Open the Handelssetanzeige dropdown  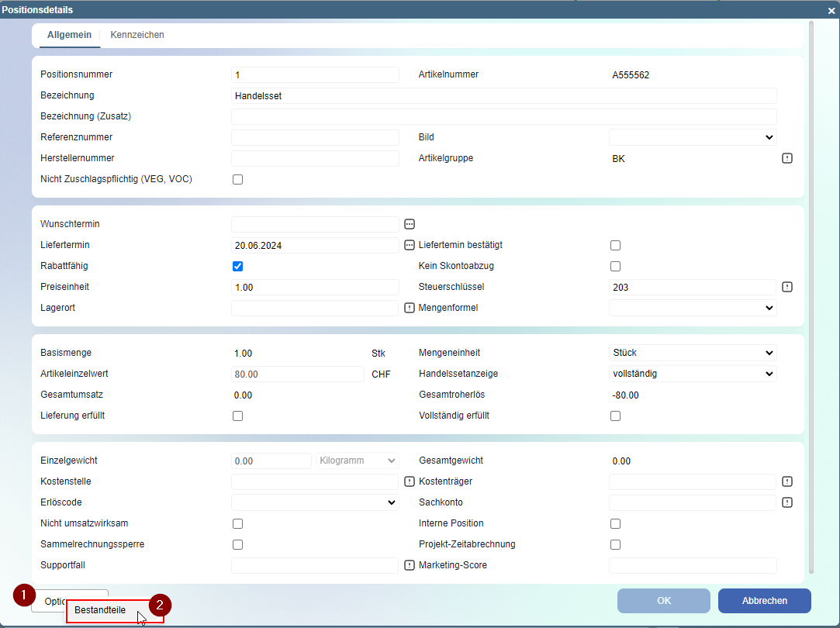[693, 374]
